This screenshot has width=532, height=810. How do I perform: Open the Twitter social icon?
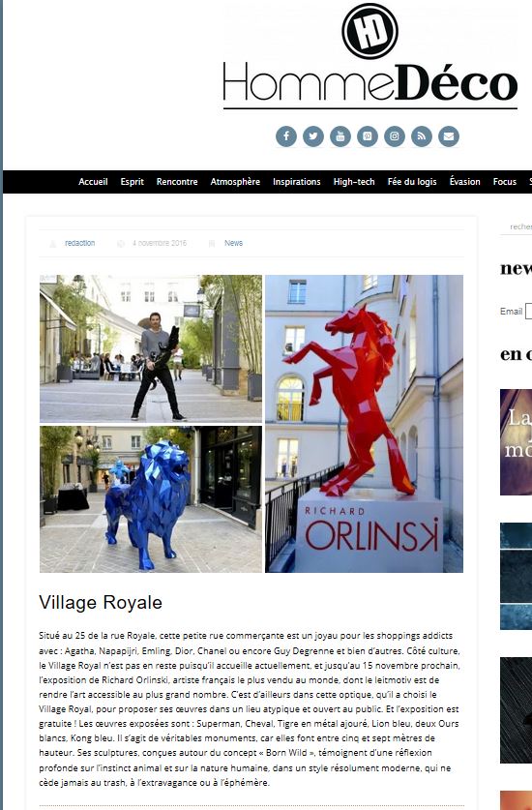pyautogui.click(x=313, y=136)
